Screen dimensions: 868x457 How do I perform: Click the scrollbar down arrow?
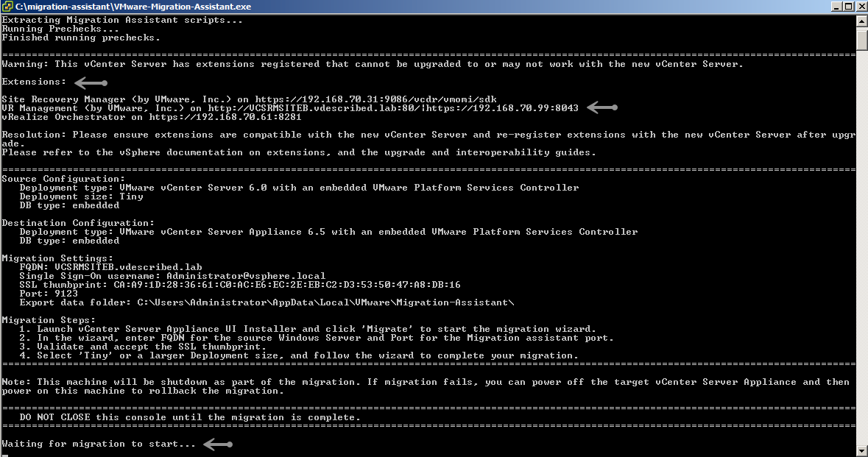[862, 451]
